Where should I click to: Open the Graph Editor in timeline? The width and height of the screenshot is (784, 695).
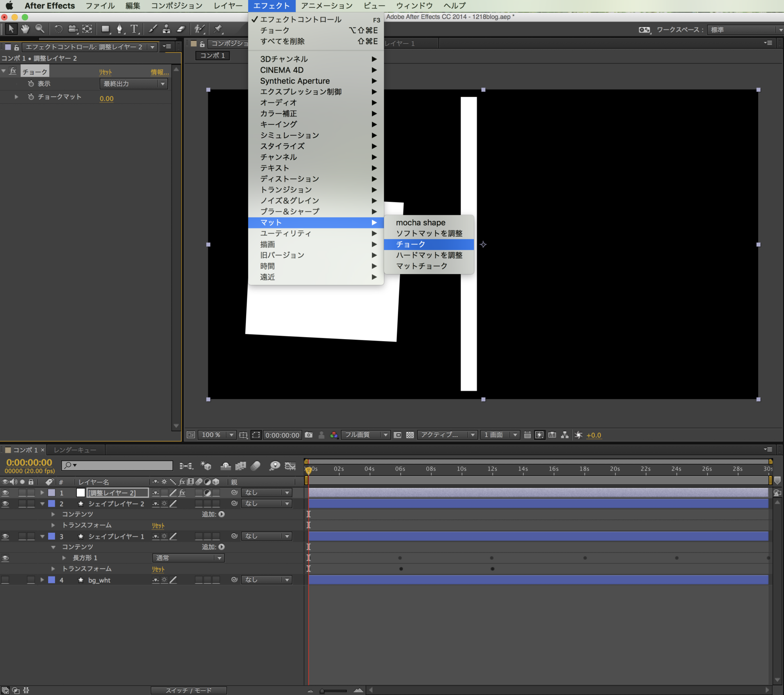pos(290,466)
